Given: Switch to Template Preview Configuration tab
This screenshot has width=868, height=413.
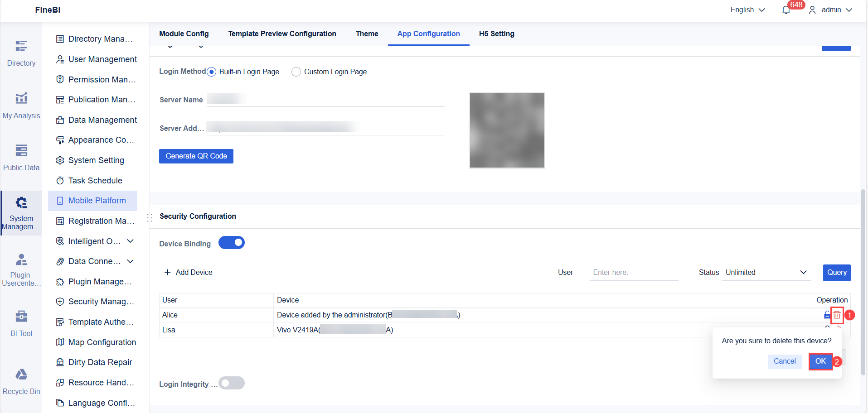Looking at the screenshot, I should click(x=282, y=34).
